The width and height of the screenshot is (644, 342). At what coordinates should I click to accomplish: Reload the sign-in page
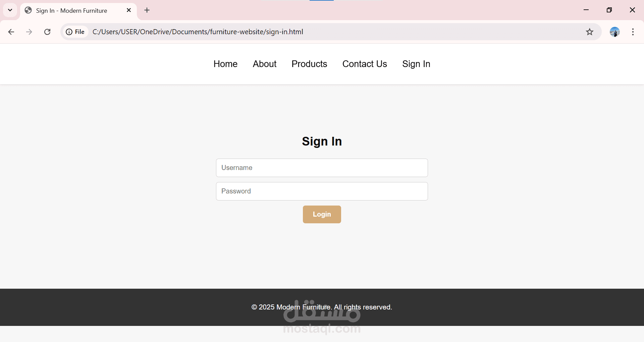coord(47,32)
